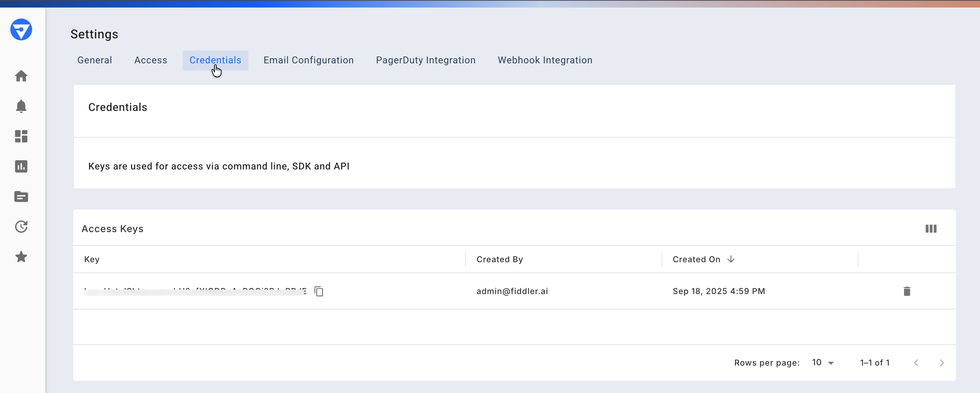The height and width of the screenshot is (393, 980).
Task: Click the Fiddler logo at top left
Action: click(x=21, y=30)
